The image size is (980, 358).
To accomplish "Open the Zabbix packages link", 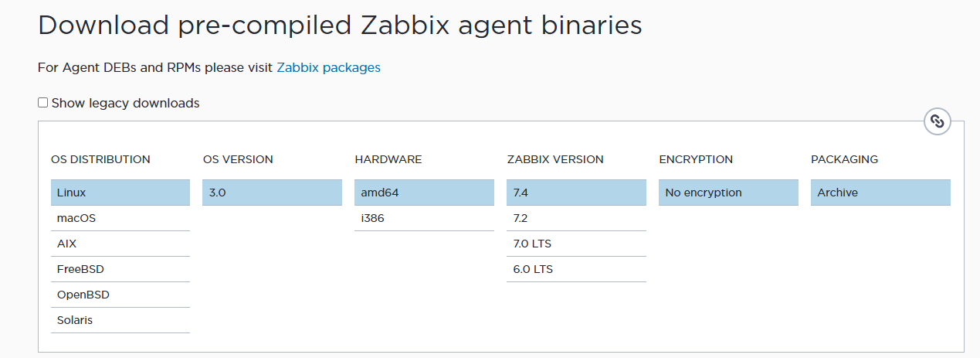I will pyautogui.click(x=328, y=67).
